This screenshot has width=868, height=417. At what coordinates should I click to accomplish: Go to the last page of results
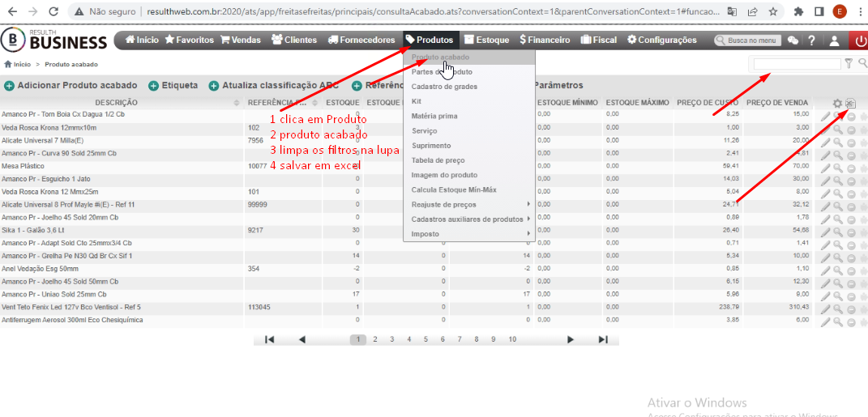point(604,339)
